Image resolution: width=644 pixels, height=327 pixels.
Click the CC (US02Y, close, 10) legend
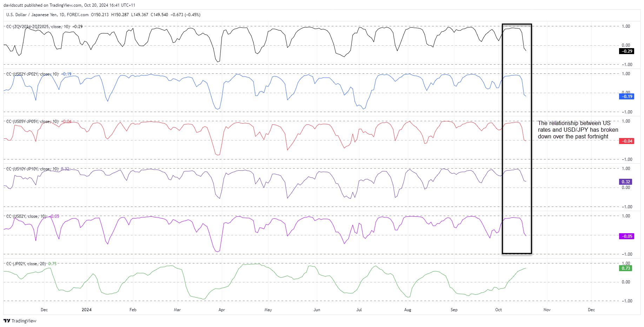pos(26,216)
